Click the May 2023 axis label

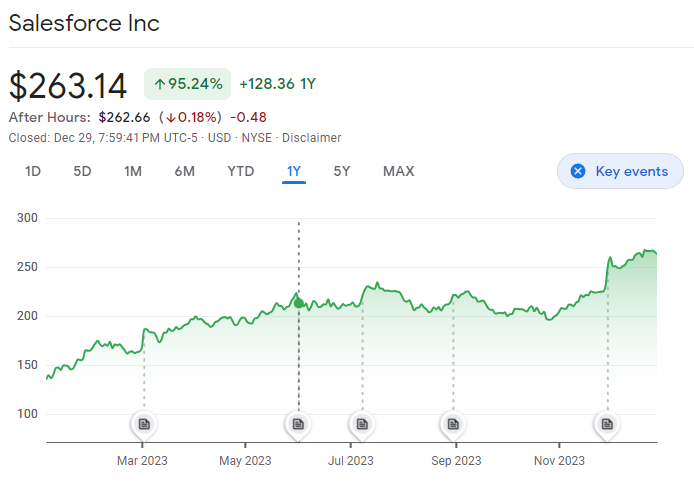click(245, 461)
